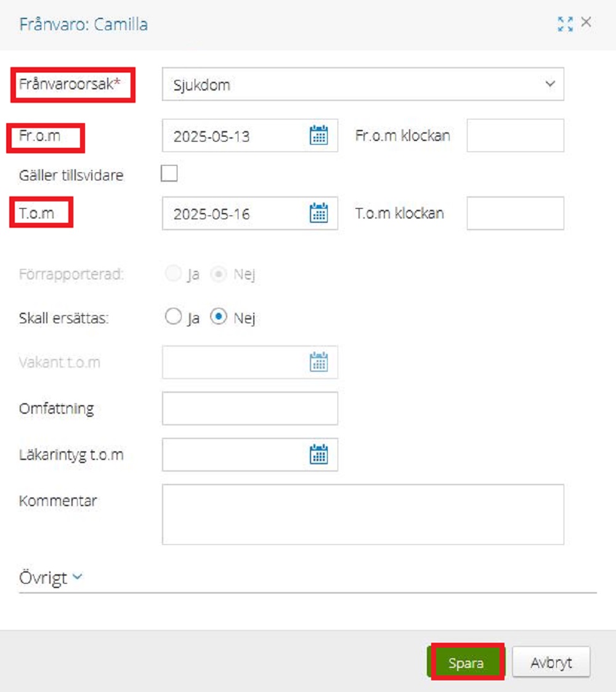Open calendar picker for Vakant t.o.m

pyautogui.click(x=318, y=362)
